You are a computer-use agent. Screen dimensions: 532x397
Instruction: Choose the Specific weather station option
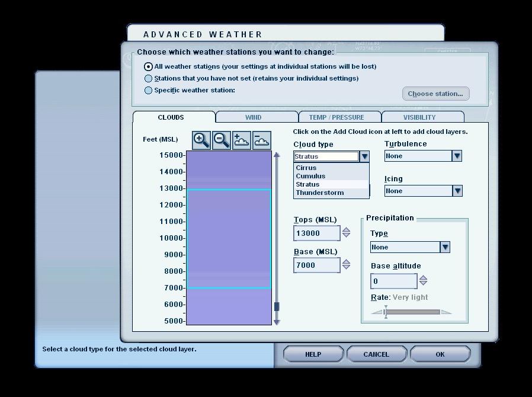coord(149,91)
